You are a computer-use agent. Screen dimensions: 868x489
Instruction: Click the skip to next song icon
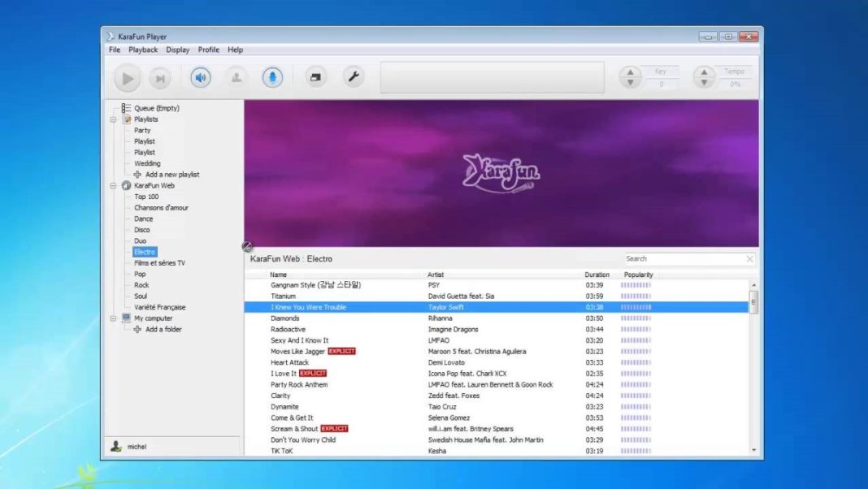tap(160, 77)
